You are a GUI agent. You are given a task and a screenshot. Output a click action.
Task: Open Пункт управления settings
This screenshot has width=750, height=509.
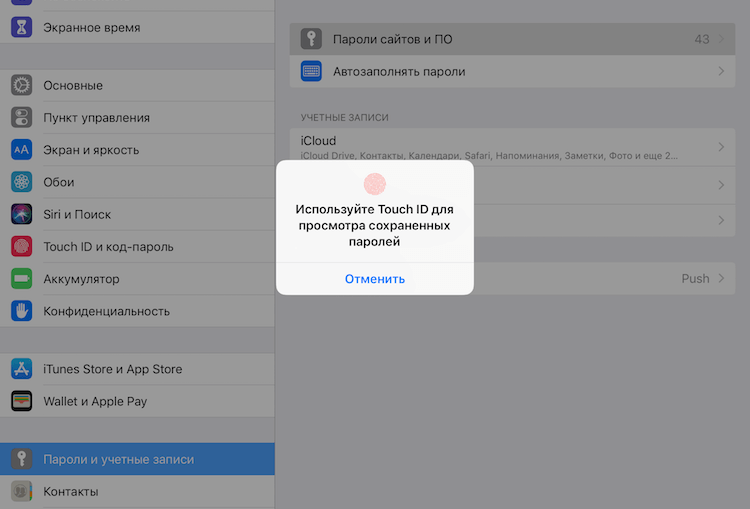(137, 117)
